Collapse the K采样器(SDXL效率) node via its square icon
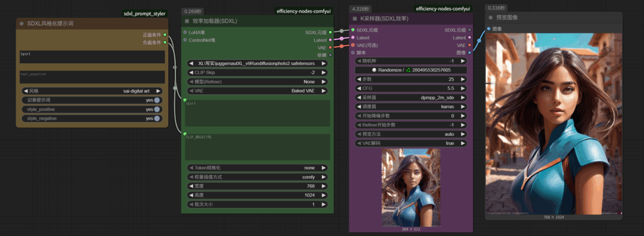This screenshot has width=644, height=236. pos(355,19)
